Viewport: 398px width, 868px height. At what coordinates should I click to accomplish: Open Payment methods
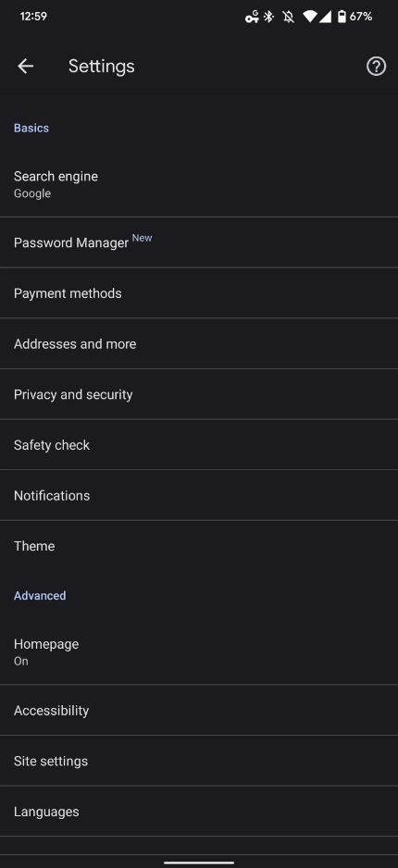(199, 292)
